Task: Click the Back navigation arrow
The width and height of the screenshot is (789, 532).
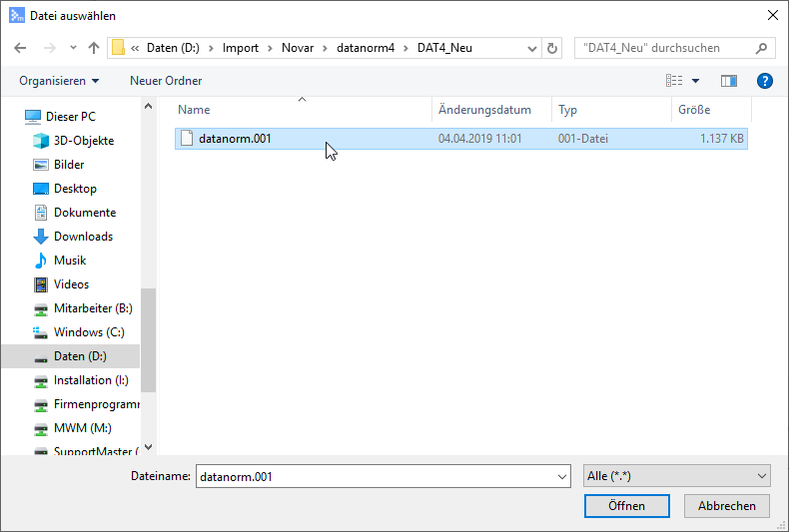Action: [20, 48]
